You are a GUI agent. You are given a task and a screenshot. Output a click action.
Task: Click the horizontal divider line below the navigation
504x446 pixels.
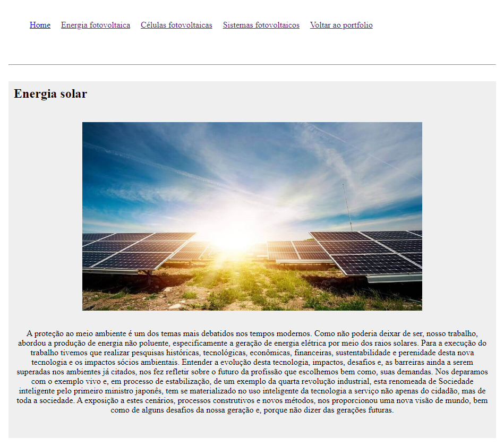[x=252, y=65]
